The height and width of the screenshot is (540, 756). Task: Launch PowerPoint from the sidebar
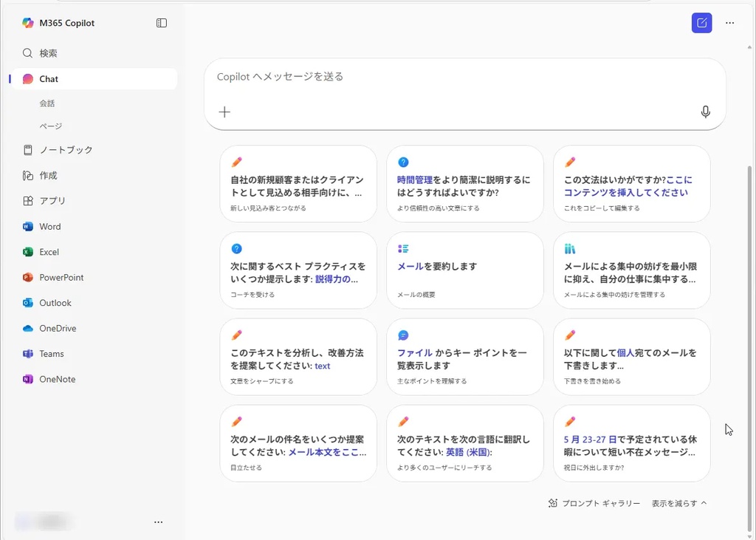(x=61, y=278)
